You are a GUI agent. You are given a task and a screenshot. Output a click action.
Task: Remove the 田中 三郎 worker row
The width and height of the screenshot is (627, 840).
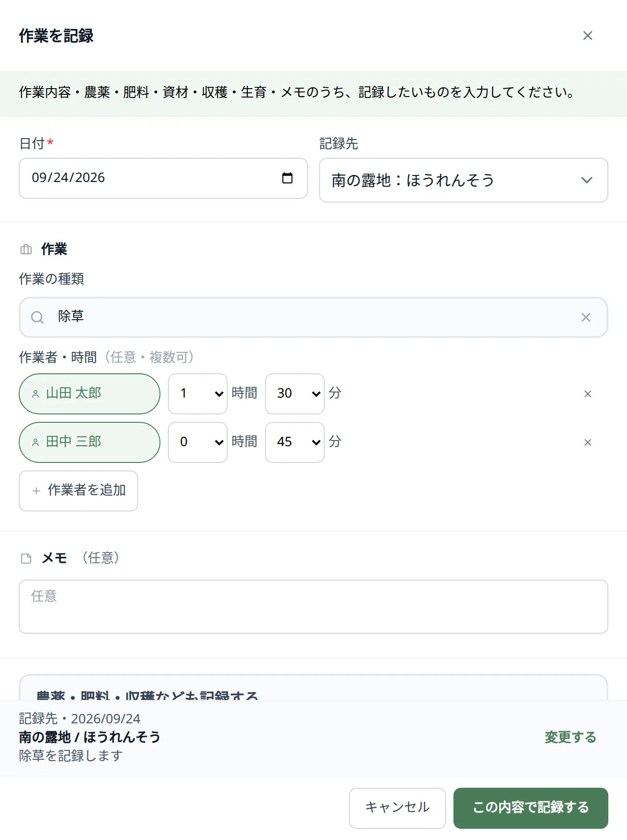(x=587, y=442)
